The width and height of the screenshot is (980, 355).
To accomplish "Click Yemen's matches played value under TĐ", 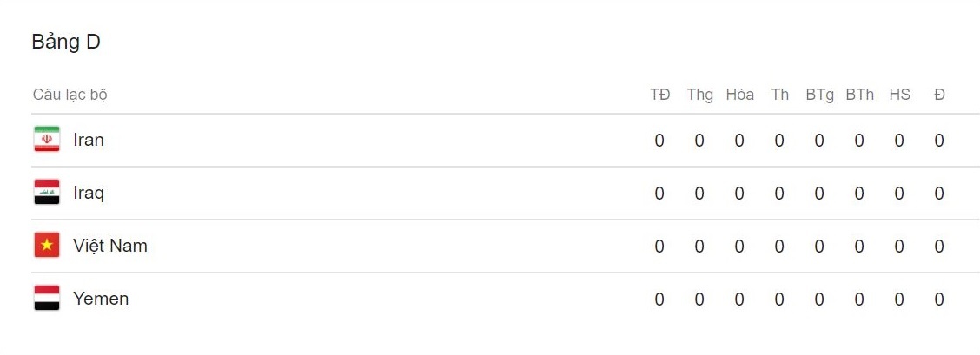I will [659, 299].
